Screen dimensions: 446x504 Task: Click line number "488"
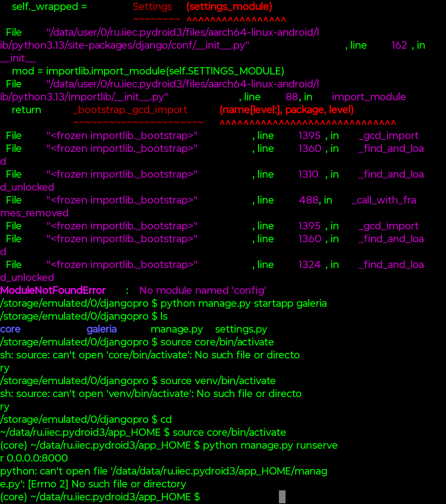tap(309, 200)
